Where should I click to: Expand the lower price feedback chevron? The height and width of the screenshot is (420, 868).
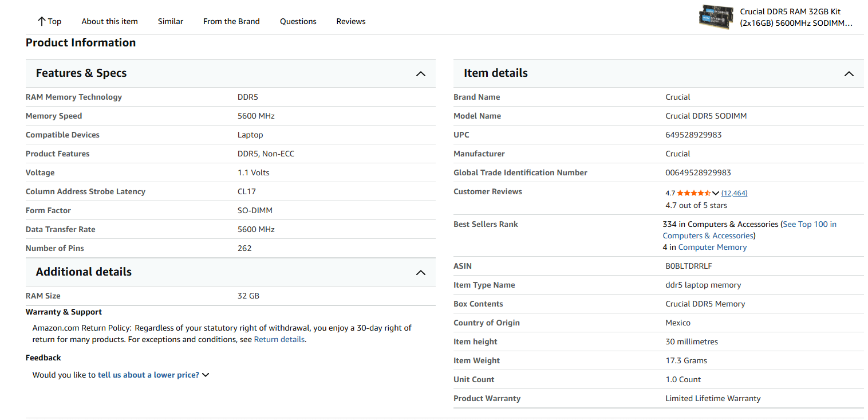pyautogui.click(x=206, y=375)
